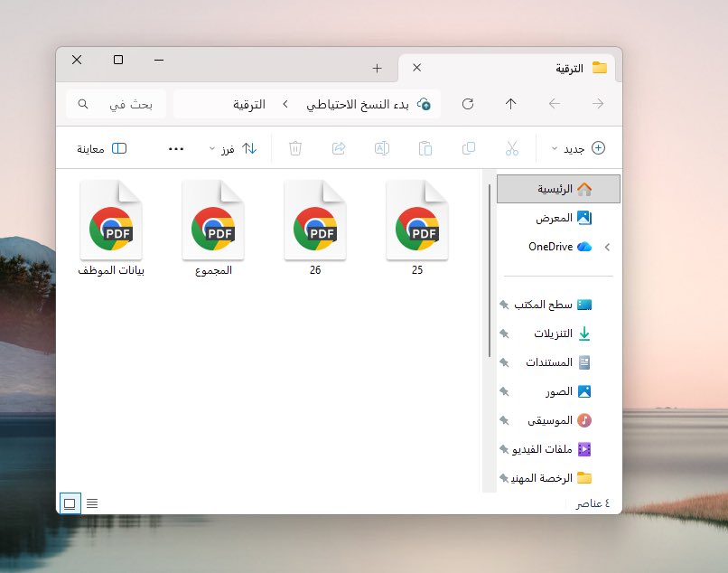Click the Delete trash icon

click(x=295, y=148)
